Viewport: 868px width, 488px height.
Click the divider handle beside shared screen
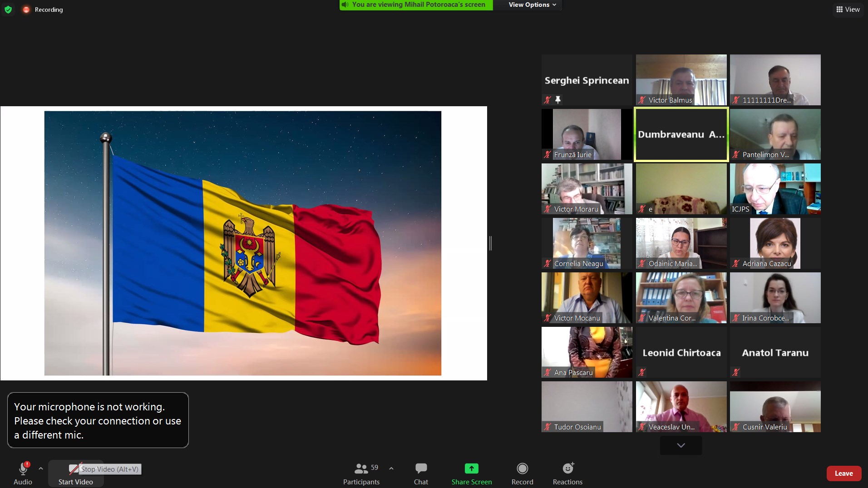tap(490, 243)
